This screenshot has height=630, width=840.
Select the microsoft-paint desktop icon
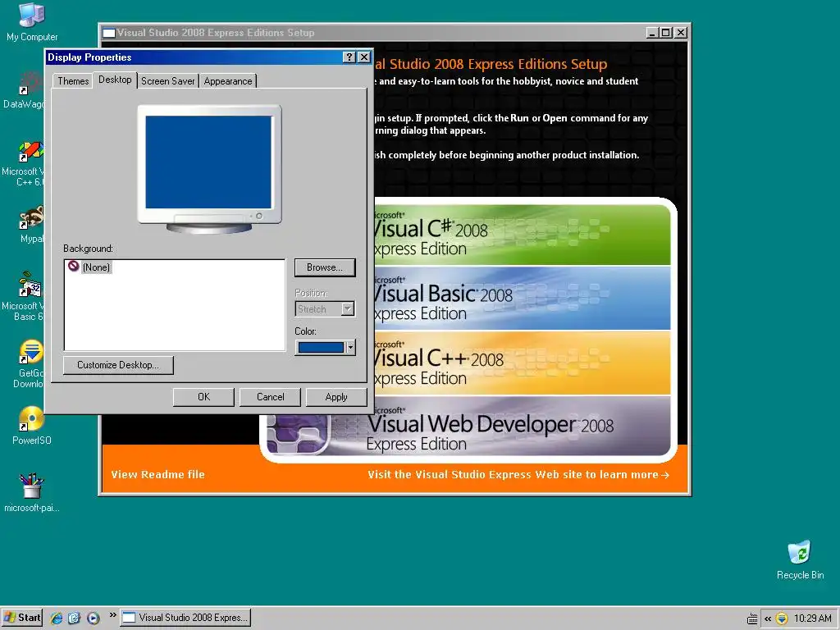pyautogui.click(x=31, y=486)
